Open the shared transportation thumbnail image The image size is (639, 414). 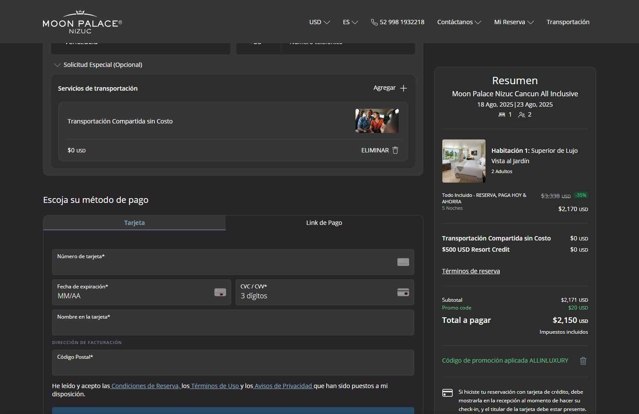[377, 121]
